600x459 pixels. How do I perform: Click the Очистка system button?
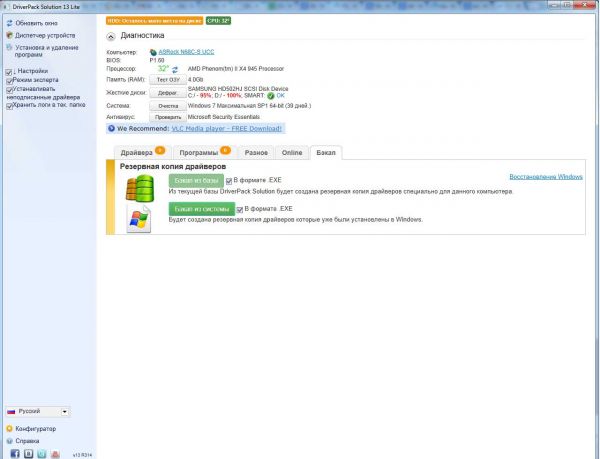click(x=168, y=106)
